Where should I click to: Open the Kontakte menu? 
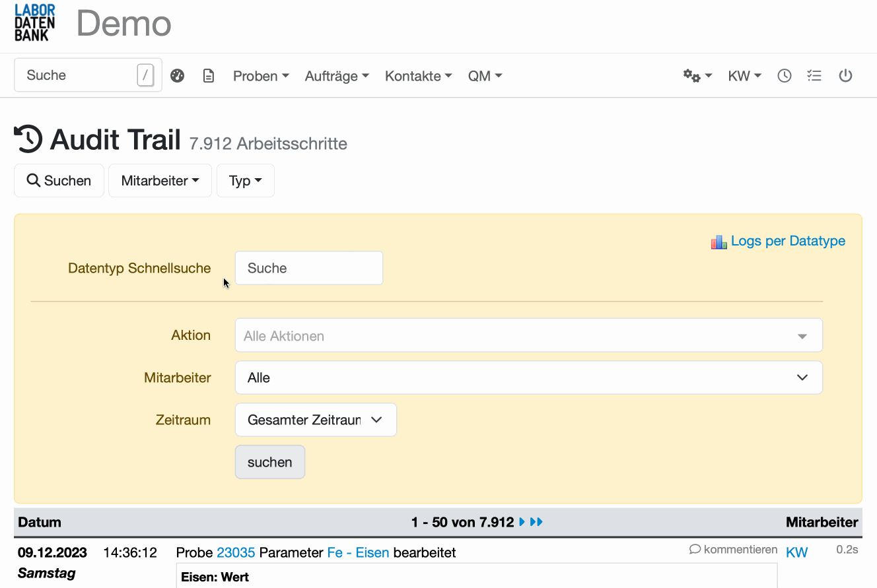(x=417, y=75)
